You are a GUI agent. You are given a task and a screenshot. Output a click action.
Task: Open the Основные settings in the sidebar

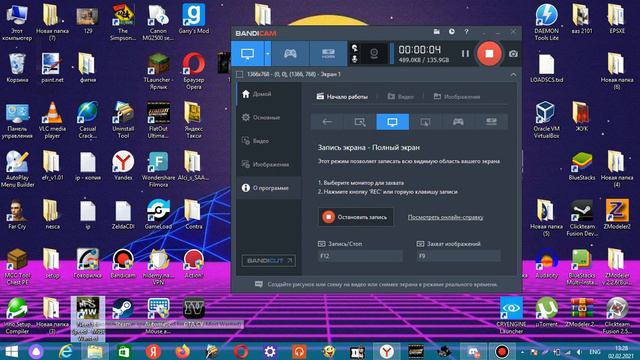click(269, 118)
